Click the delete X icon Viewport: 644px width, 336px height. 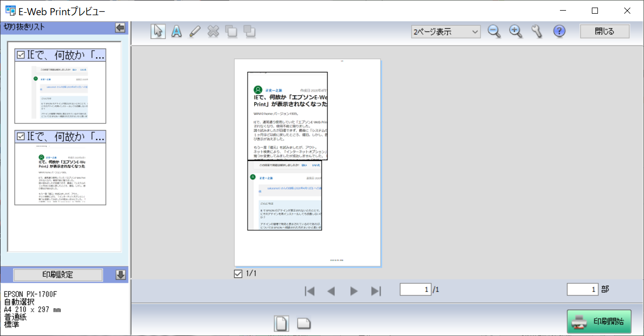tap(213, 31)
